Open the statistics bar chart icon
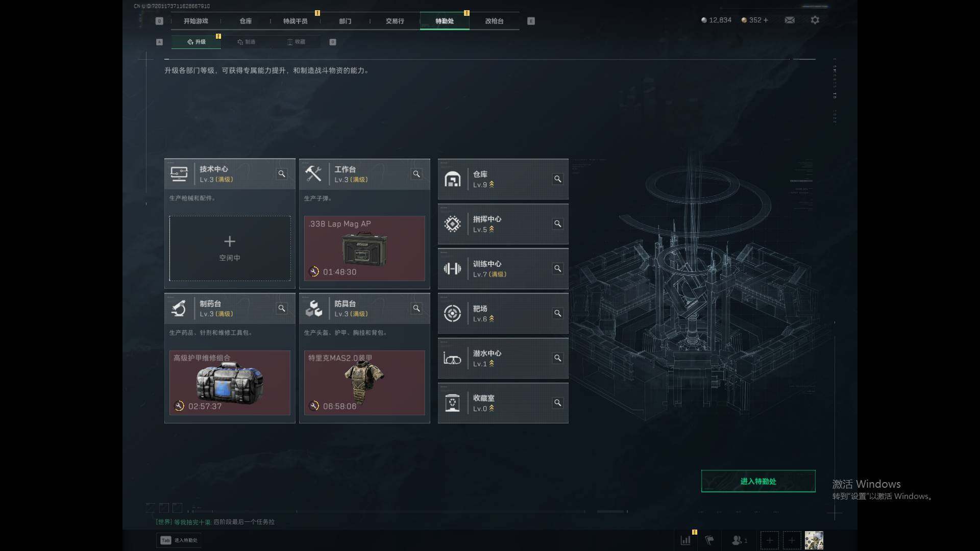The height and width of the screenshot is (551, 980). pyautogui.click(x=685, y=540)
